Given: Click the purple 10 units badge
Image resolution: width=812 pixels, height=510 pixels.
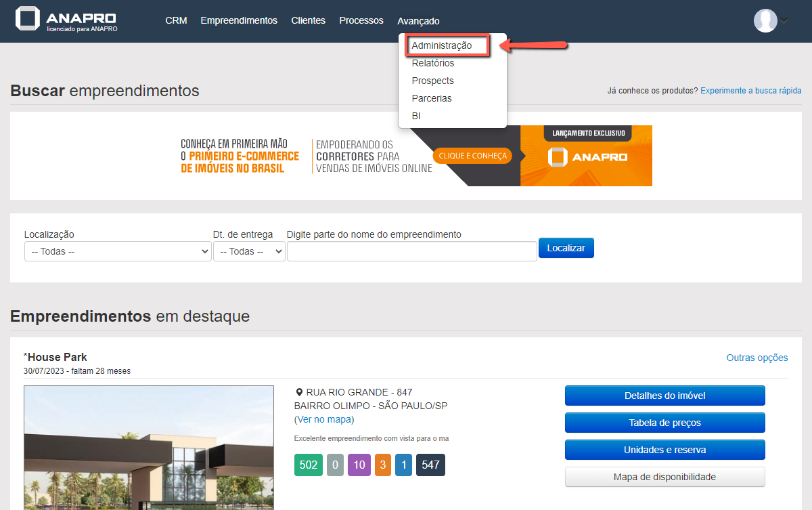Looking at the screenshot, I should [359, 465].
